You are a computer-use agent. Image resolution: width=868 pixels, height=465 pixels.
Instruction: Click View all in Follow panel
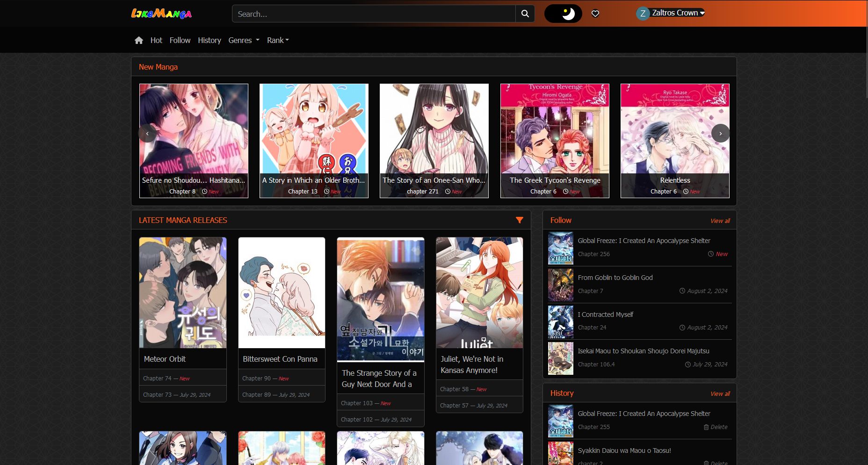pos(720,221)
